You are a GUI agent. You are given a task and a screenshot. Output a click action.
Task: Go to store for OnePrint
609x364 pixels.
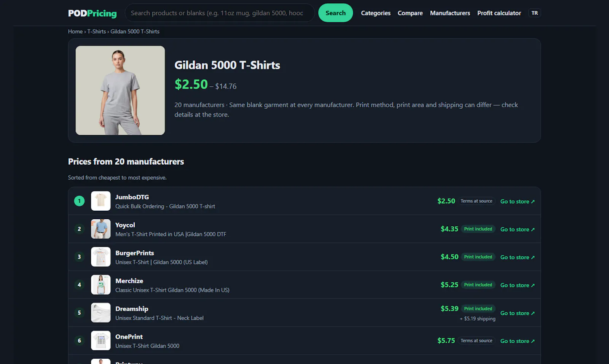(517, 341)
